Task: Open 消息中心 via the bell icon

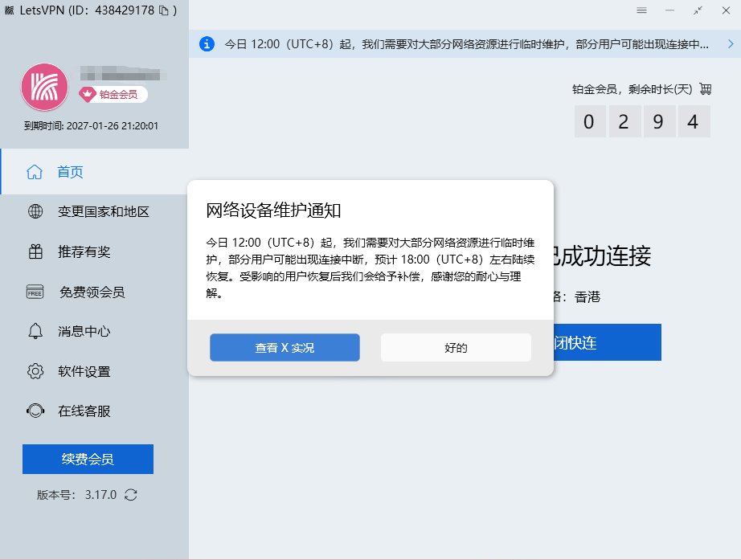Action: coord(35,331)
